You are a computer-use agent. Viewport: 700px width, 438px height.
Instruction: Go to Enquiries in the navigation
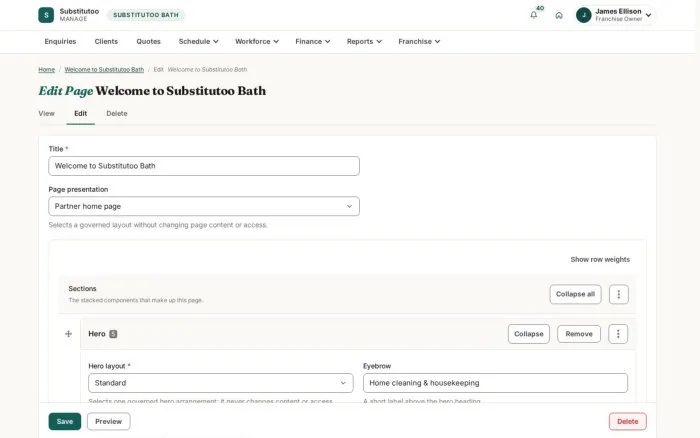[x=60, y=42]
